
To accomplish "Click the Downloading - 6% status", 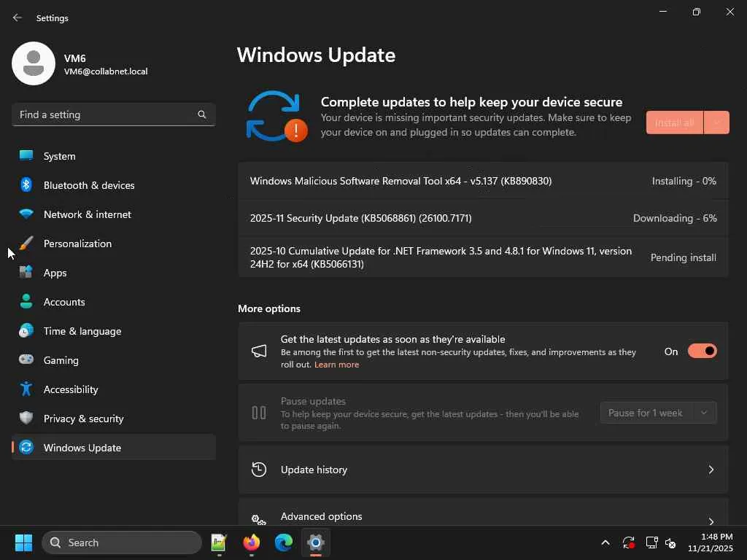I will pos(675,218).
